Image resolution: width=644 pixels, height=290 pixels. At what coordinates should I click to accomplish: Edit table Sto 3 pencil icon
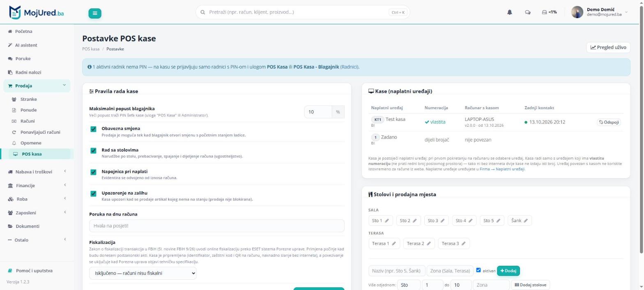(x=443, y=221)
